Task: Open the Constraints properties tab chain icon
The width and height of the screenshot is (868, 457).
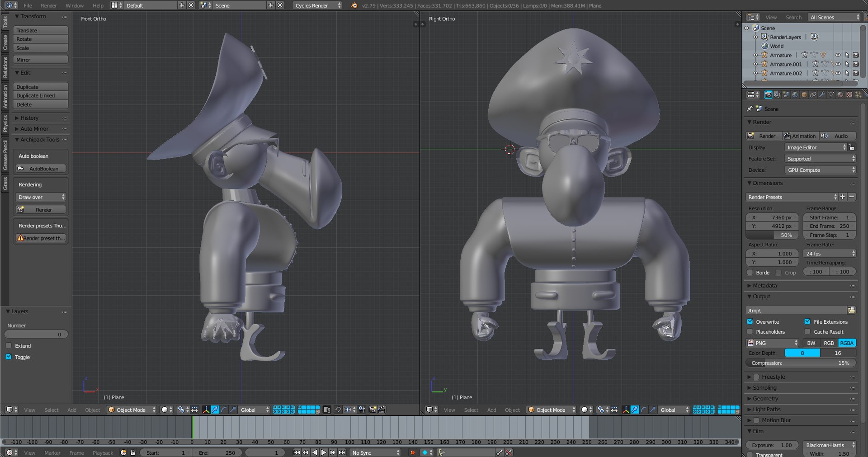Action: 813,94
